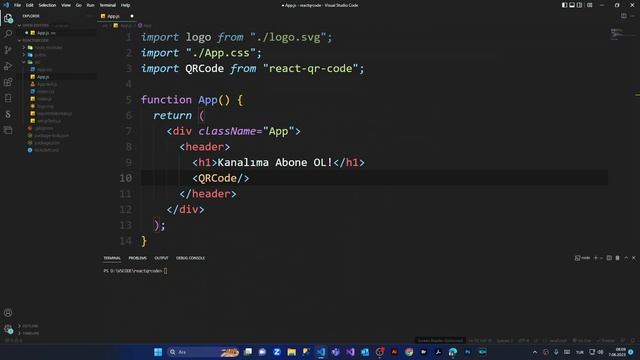This screenshot has height=360, width=640.
Task: Open the File menu
Action: [18, 5]
